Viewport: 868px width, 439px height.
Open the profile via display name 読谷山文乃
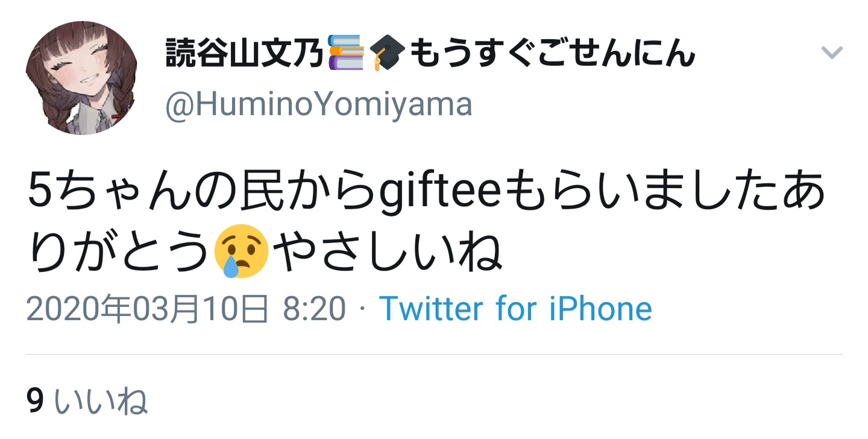(247, 55)
